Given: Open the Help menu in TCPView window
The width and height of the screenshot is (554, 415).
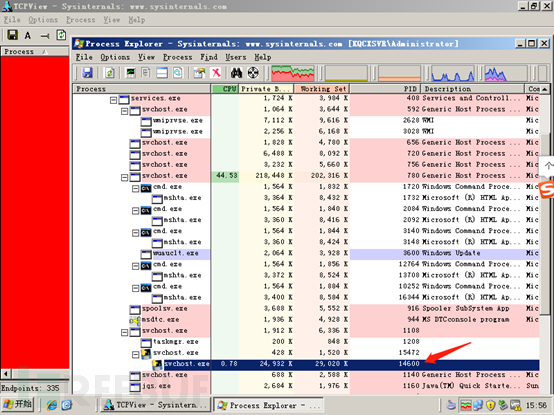Looking at the screenshot, I should (136, 20).
